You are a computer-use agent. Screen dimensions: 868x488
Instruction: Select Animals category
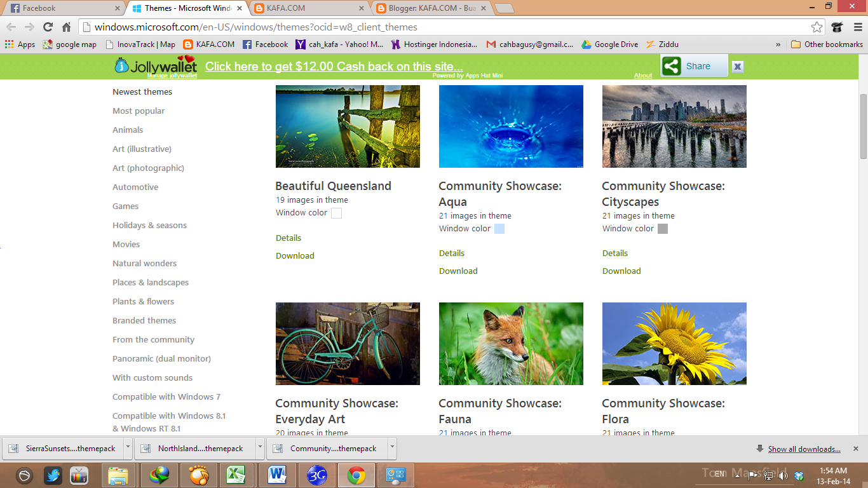128,130
